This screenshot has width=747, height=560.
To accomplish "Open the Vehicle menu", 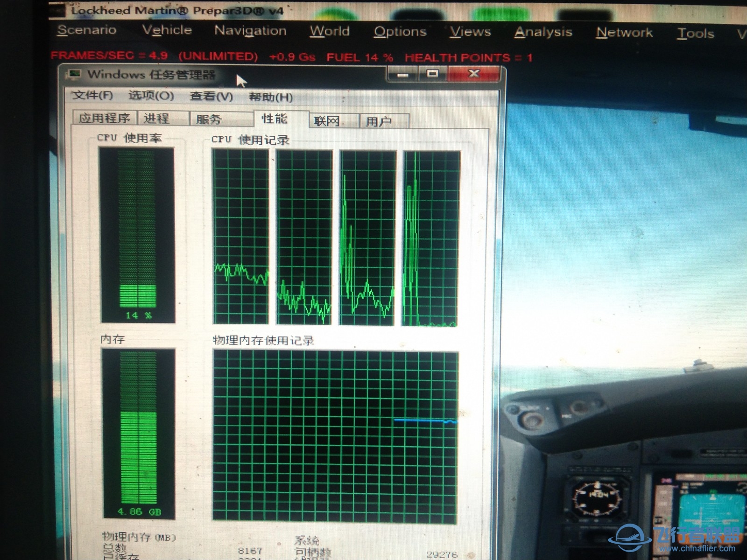I will click(x=167, y=30).
